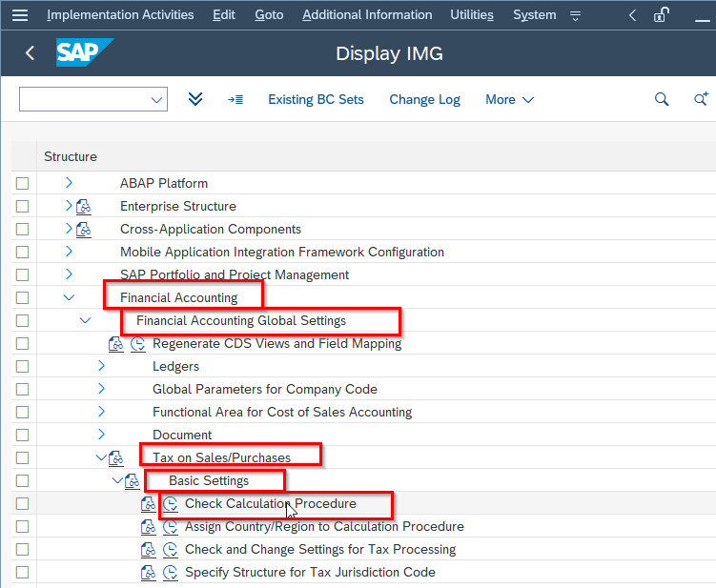
Task: Open the search magnifier icon
Action: click(662, 99)
